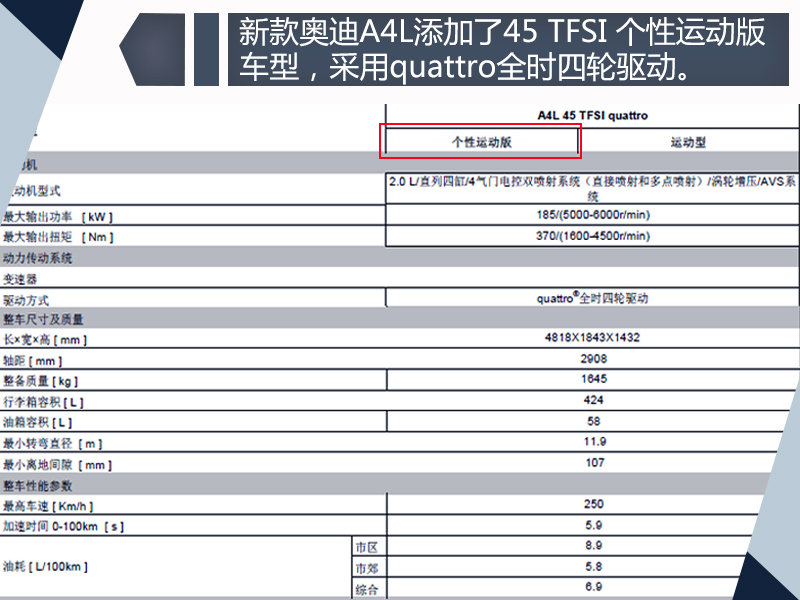Select the curb weight value '1645'
Screen dimensions: 800x600
594,379
